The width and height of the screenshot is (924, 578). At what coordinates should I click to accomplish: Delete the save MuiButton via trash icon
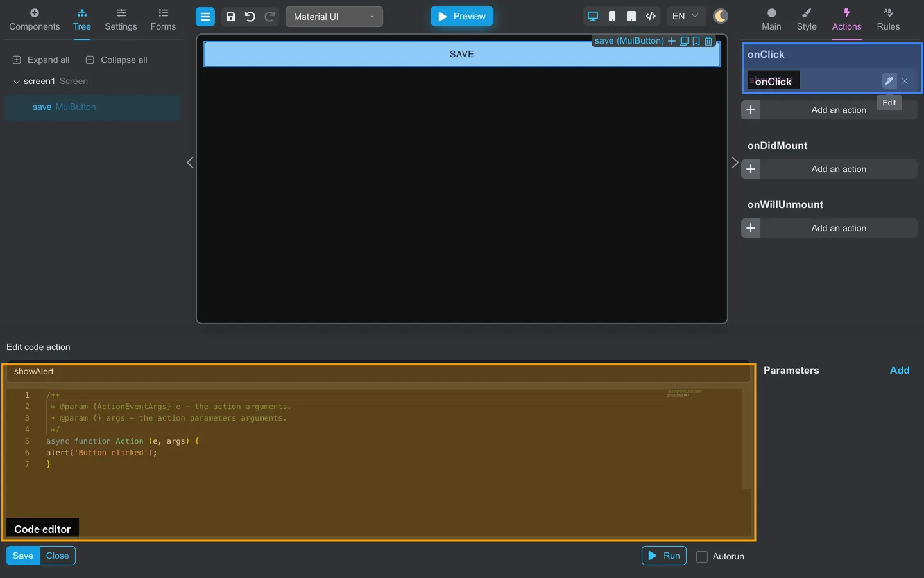tap(708, 41)
